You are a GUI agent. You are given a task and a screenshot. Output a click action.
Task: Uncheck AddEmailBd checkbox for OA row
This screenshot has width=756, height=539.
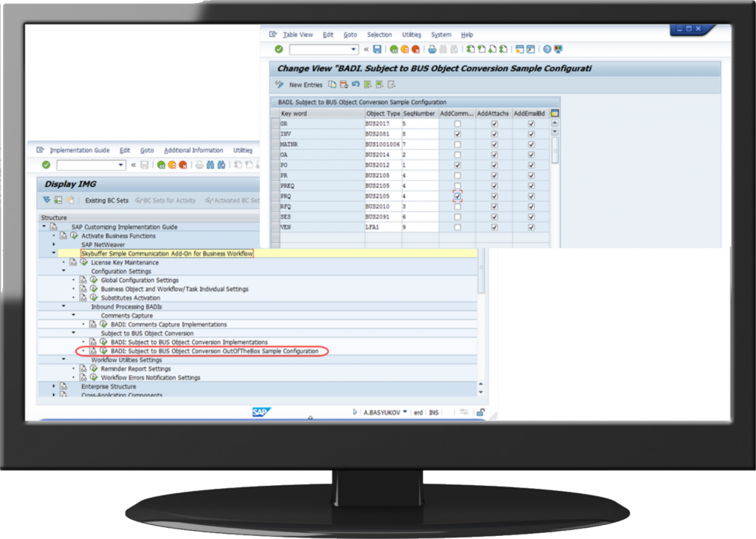pos(532,155)
